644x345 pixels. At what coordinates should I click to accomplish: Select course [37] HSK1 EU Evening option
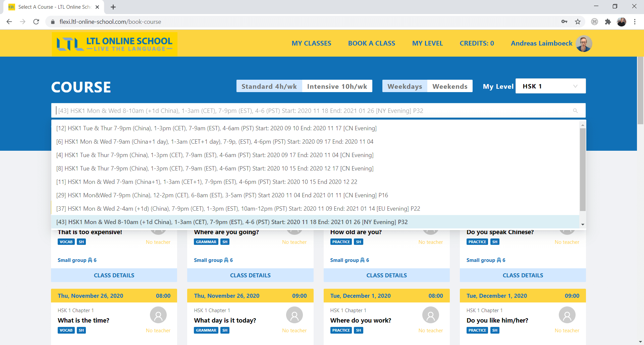coord(238,209)
